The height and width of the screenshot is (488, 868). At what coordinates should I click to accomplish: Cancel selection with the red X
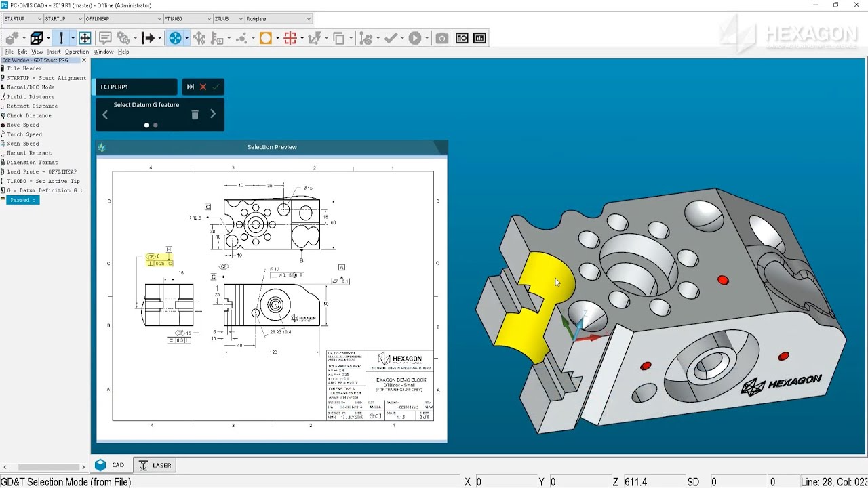[x=203, y=87]
